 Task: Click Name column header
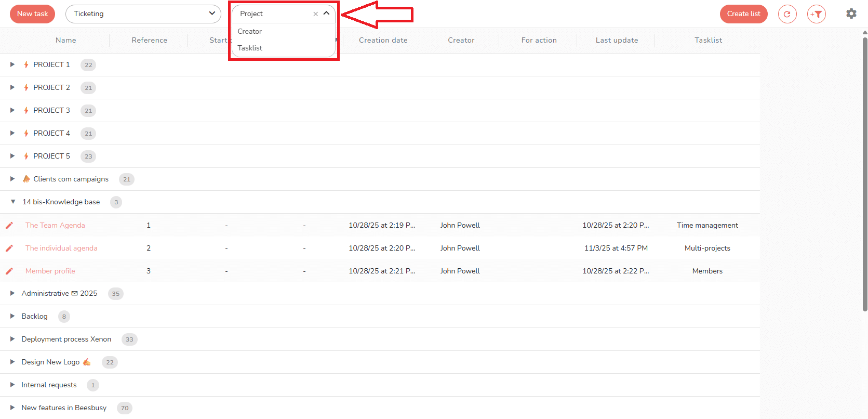[x=66, y=40]
